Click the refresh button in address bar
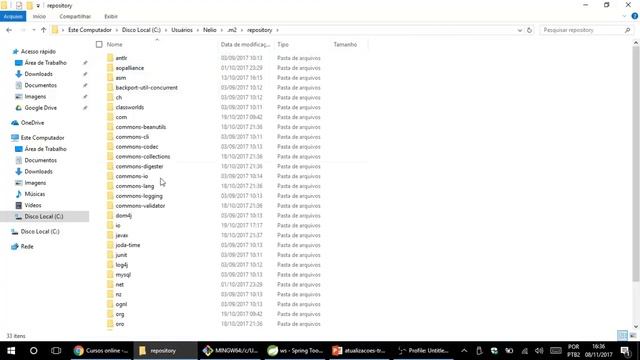Viewport: 640px width, 360px height. [529, 30]
